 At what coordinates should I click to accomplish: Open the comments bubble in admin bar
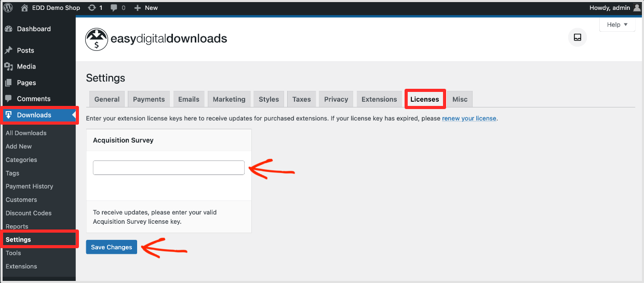117,8
